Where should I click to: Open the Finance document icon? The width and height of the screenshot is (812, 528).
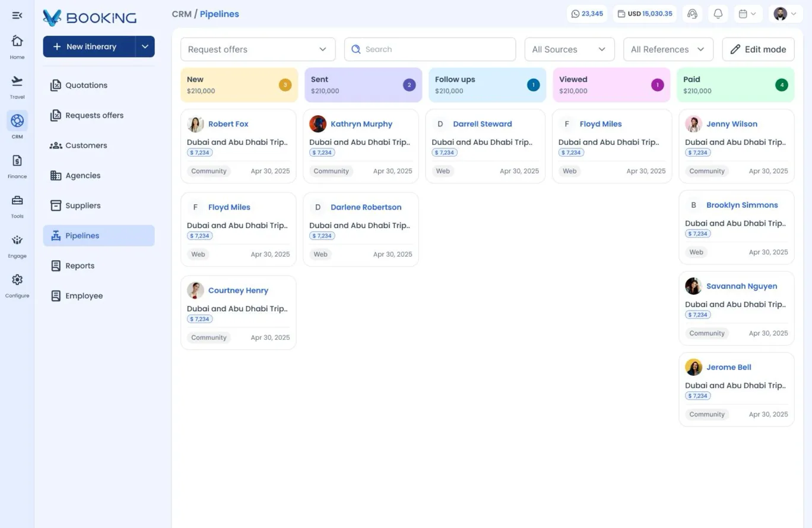pos(17,160)
